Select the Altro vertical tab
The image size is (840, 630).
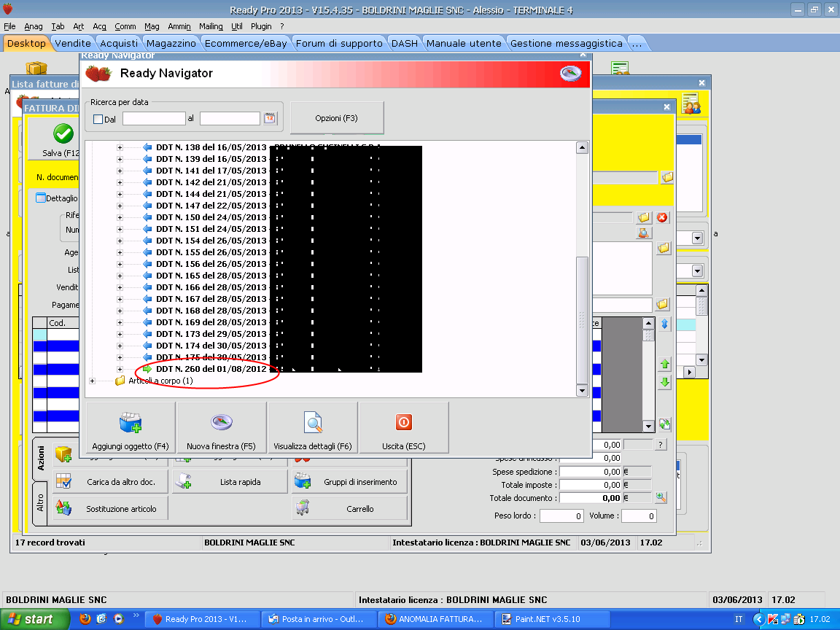click(x=41, y=503)
